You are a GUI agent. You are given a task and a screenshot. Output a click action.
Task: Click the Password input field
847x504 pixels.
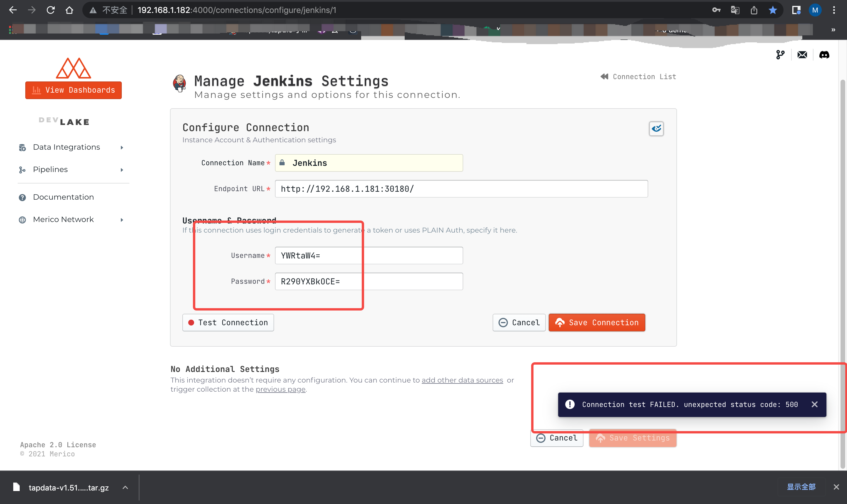coord(369,281)
